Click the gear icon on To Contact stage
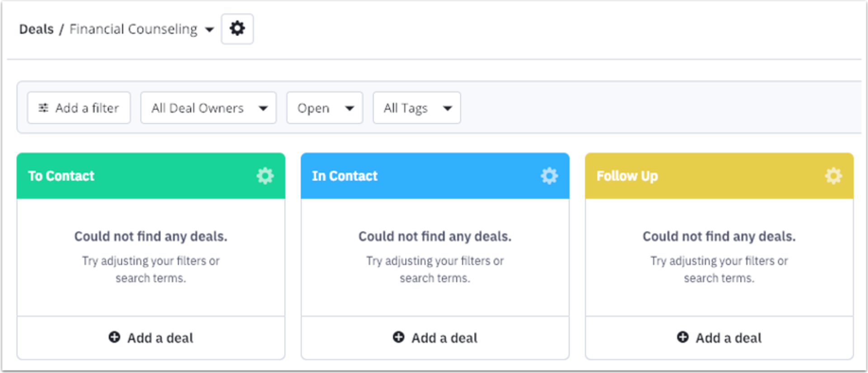The width and height of the screenshot is (868, 373). pos(265,176)
